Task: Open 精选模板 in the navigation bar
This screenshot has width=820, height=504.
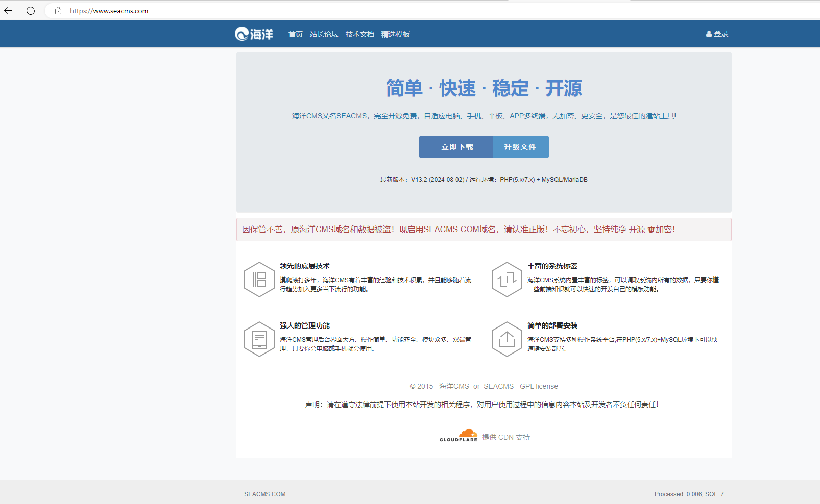Action: (x=395, y=34)
